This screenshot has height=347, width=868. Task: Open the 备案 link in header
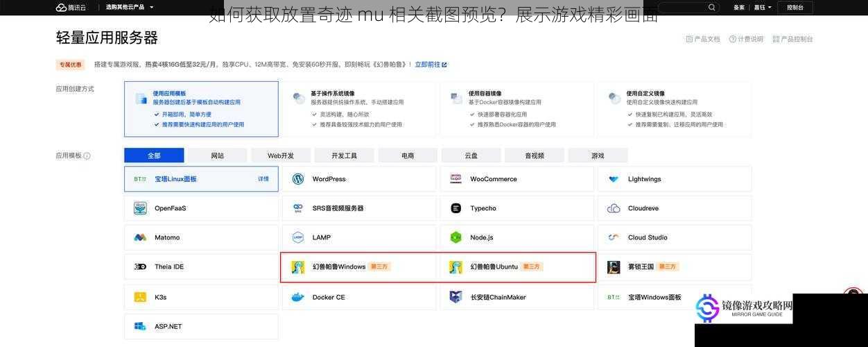pyautogui.click(x=739, y=7)
